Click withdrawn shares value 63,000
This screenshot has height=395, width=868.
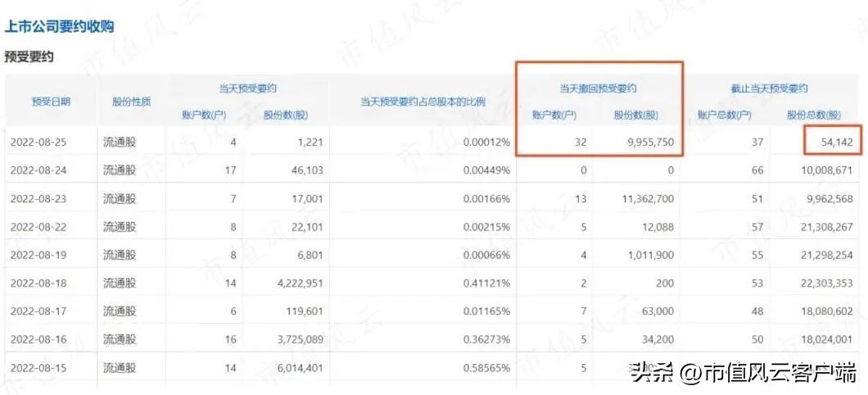tap(658, 311)
